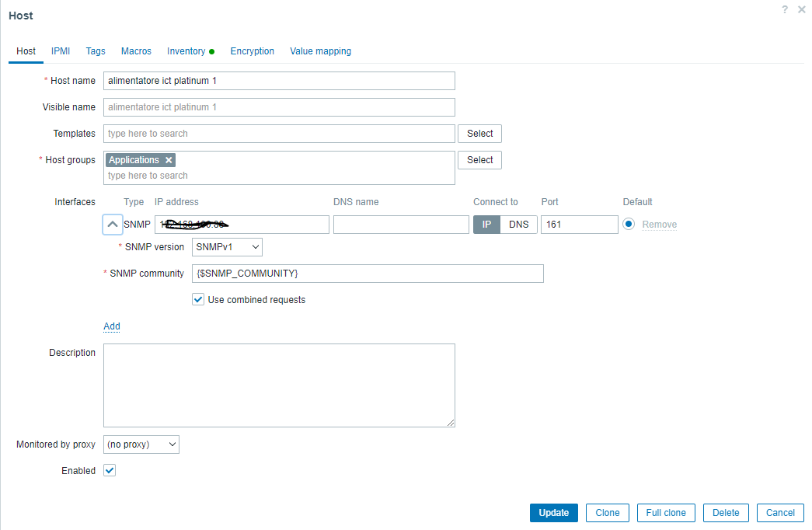
Task: Click the Add interface link
Action: 112,326
